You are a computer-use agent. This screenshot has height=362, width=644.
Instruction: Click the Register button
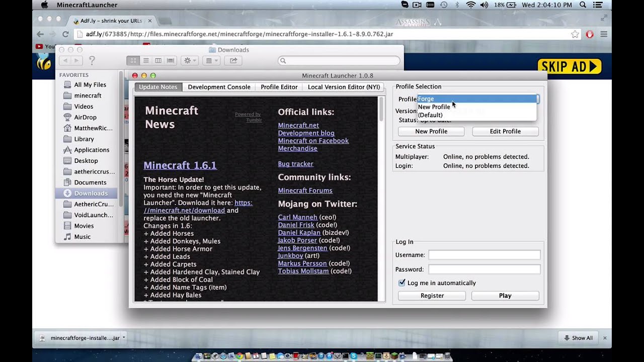(432, 296)
